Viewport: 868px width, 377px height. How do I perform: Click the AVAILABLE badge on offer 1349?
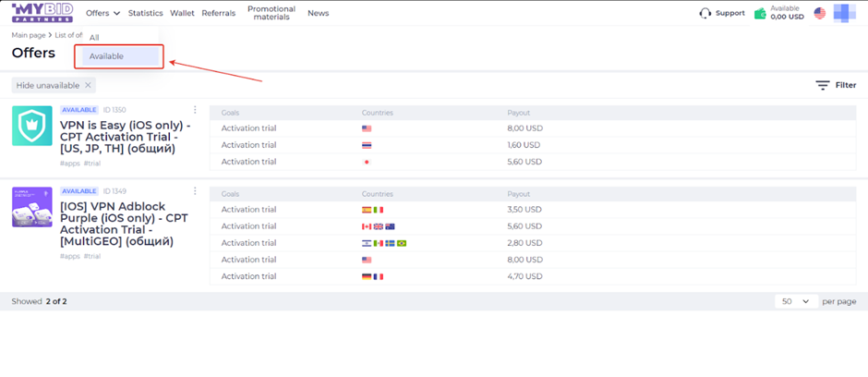[x=79, y=191]
